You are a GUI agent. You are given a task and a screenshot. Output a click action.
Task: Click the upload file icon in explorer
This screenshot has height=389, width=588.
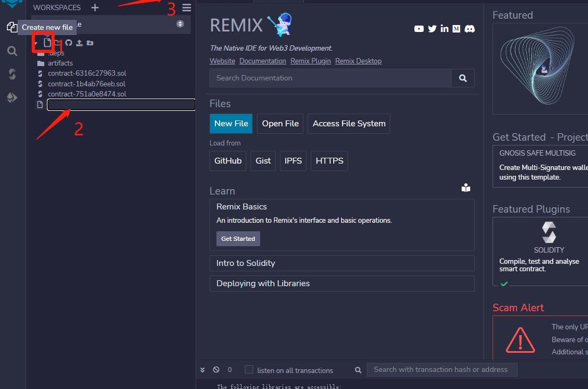click(x=79, y=43)
